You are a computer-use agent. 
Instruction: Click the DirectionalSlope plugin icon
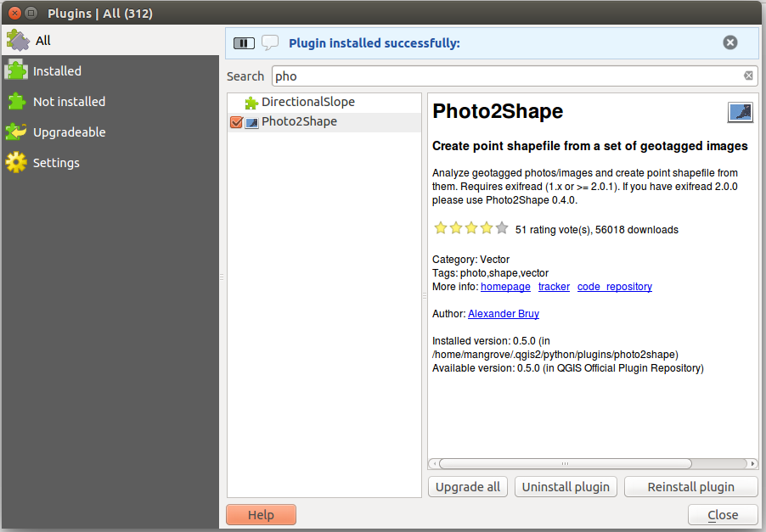coord(251,103)
